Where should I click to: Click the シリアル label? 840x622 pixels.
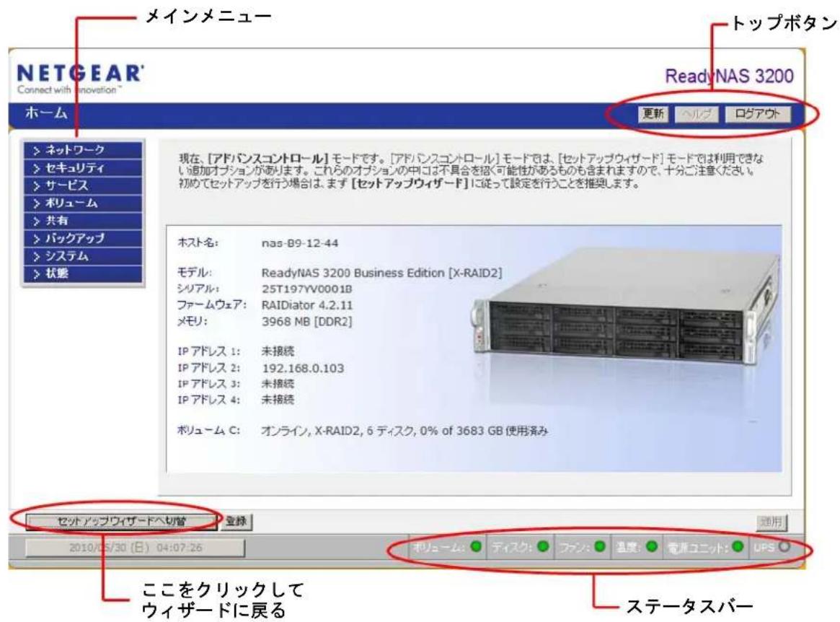click(x=198, y=289)
